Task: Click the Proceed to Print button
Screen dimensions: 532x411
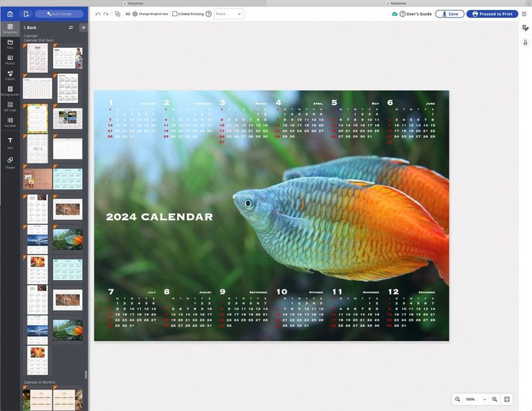Action: click(493, 13)
